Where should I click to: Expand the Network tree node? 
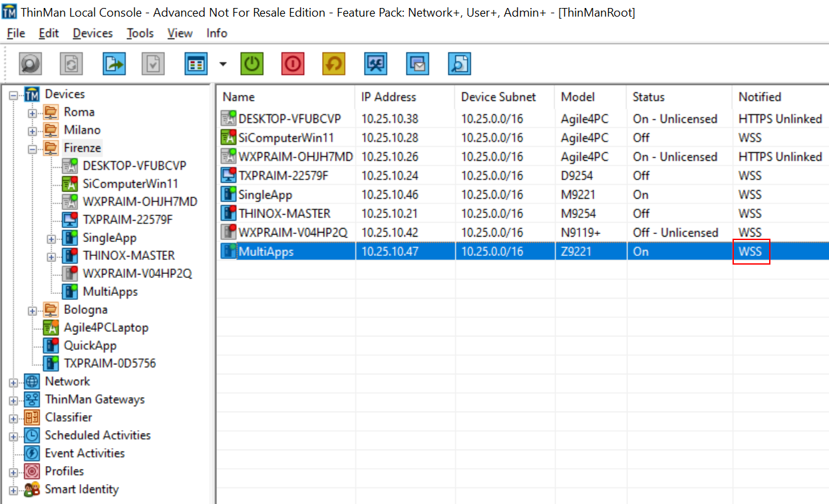coord(13,382)
